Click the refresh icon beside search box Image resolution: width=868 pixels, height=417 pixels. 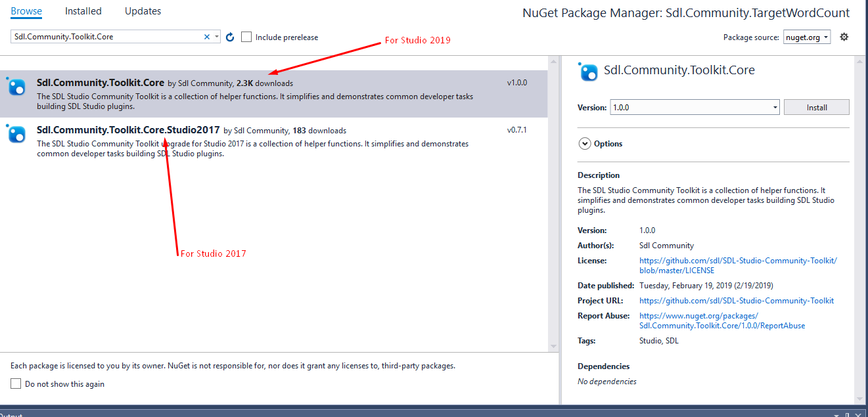(230, 37)
